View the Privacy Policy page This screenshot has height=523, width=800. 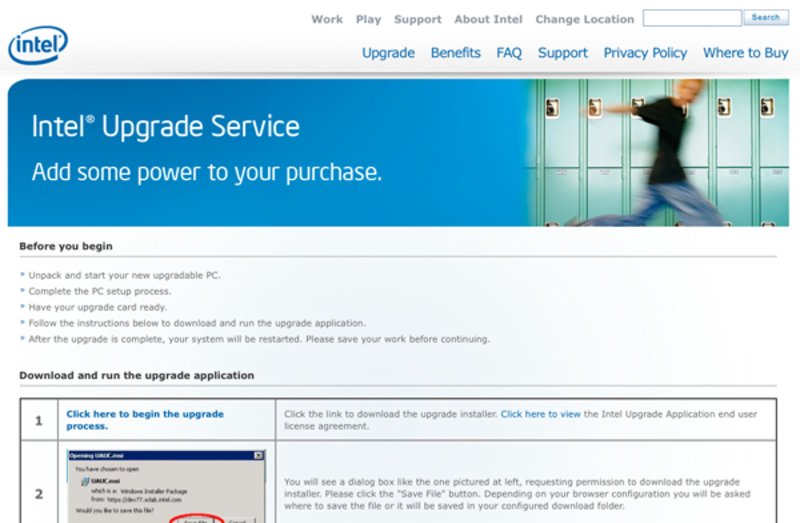point(645,53)
